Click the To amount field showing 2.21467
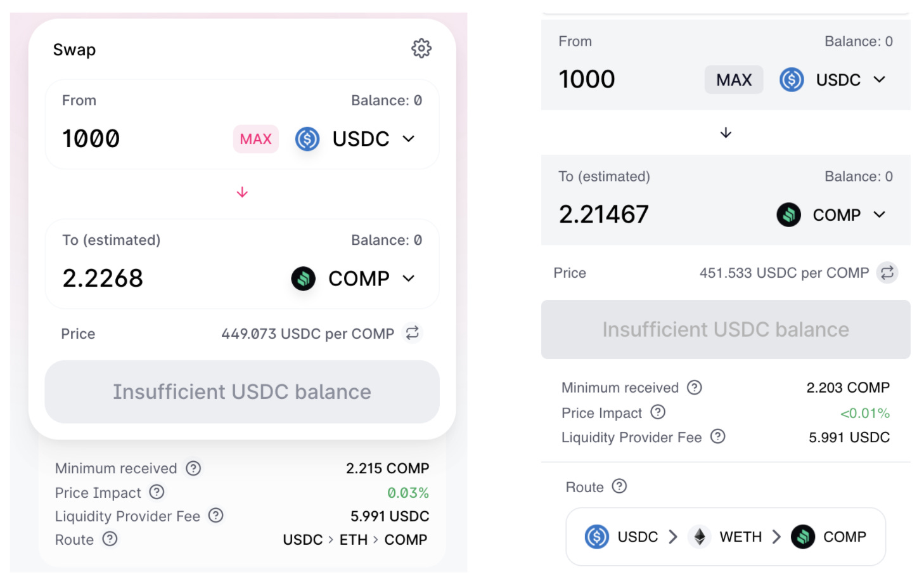Viewport: 924px width, 581px height. (659, 214)
